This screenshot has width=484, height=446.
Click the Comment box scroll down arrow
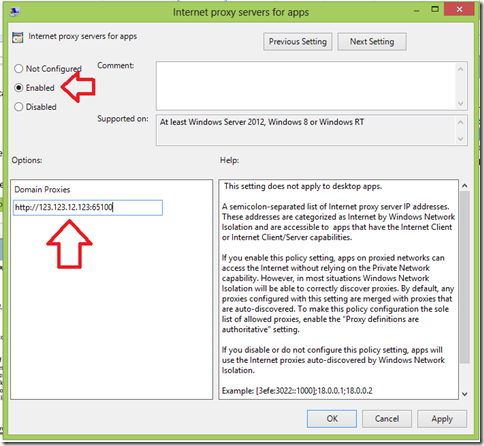(x=461, y=104)
